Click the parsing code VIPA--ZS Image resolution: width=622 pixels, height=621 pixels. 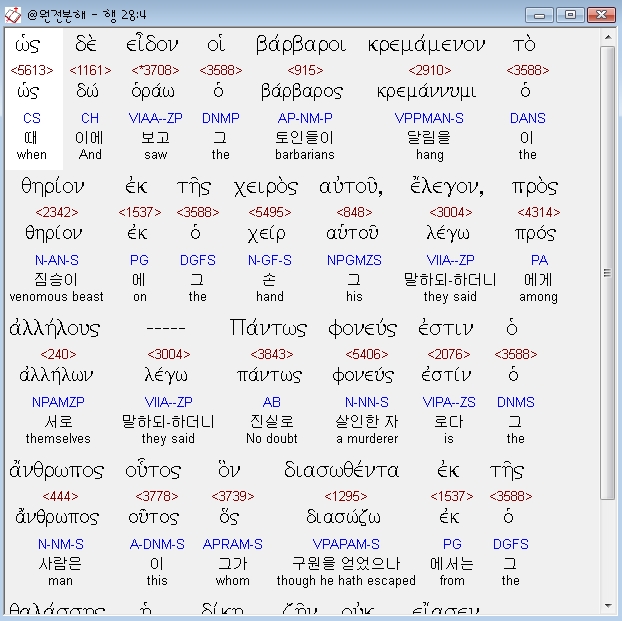[x=449, y=402]
